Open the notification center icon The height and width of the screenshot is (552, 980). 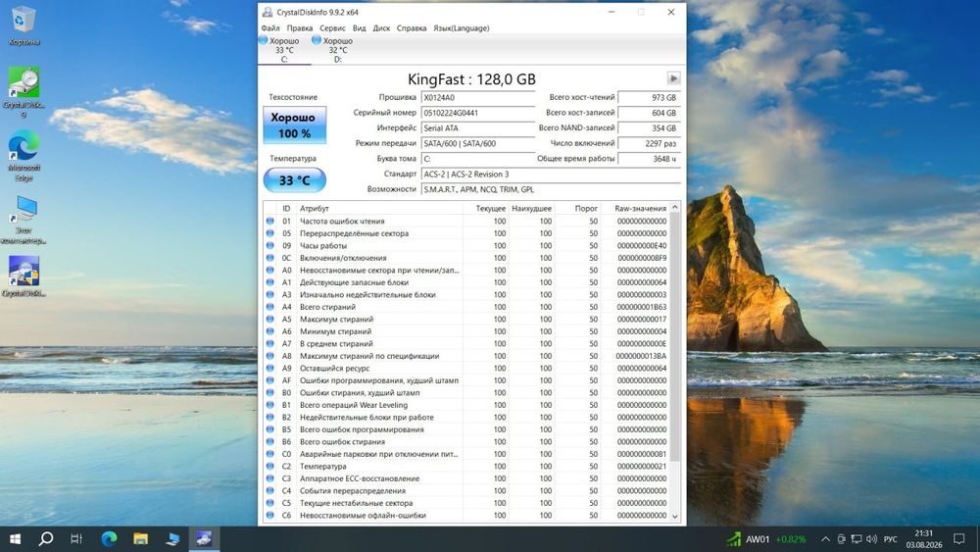coord(959,539)
